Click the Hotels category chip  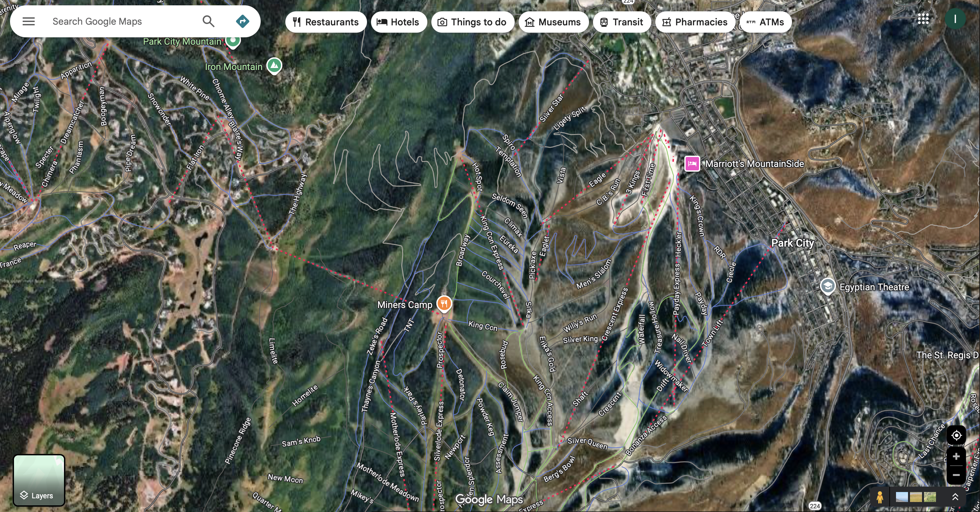398,22
